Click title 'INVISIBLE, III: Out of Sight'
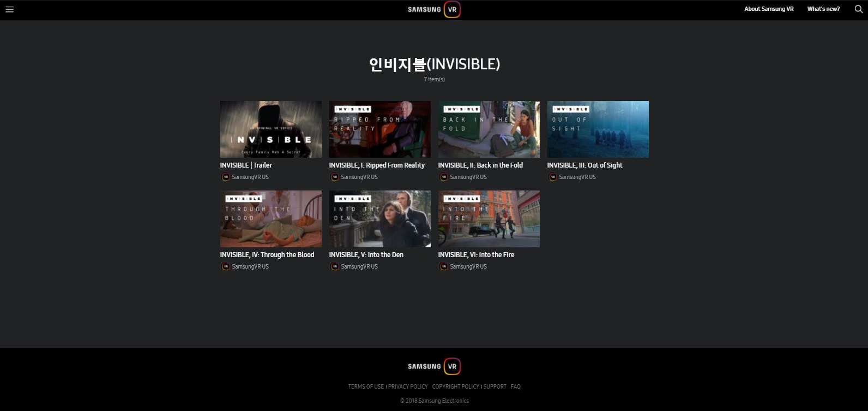Image resolution: width=868 pixels, height=411 pixels. [584, 165]
